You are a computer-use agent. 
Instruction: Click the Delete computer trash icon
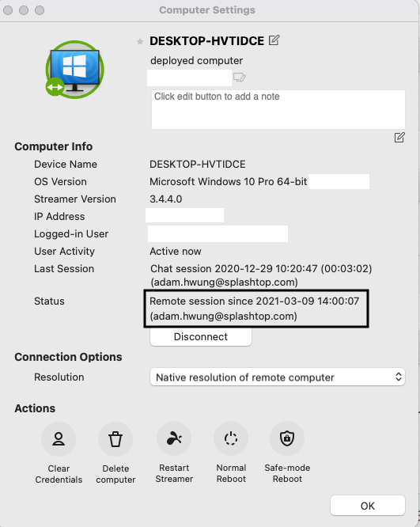(x=115, y=439)
